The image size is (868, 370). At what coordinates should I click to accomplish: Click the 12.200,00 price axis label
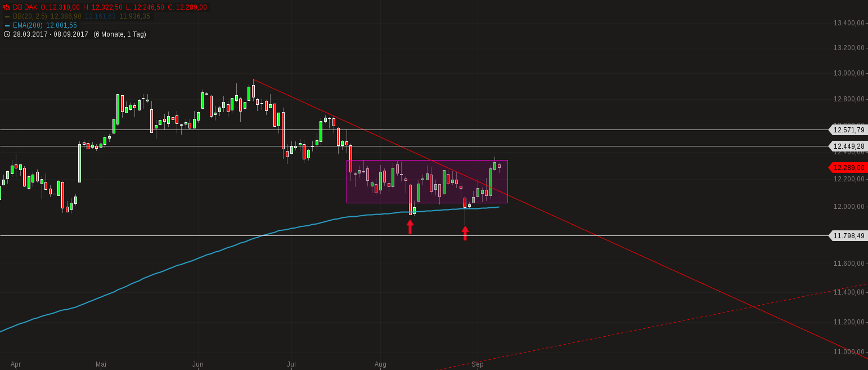tap(848, 179)
